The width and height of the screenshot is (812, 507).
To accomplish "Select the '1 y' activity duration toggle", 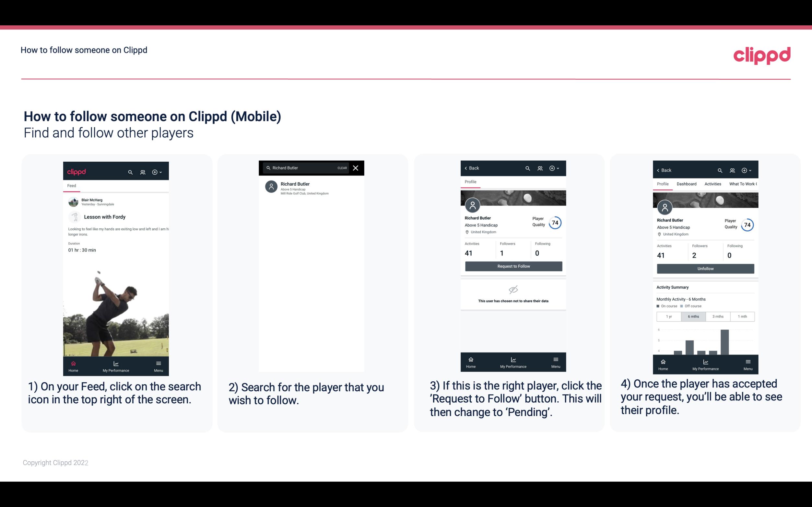I will [x=668, y=316].
